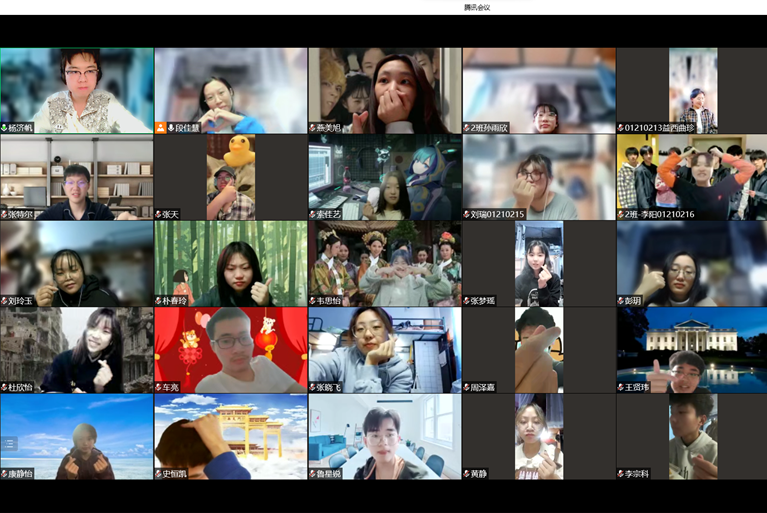Open 康静怡's video with sky background
This screenshot has height=513, width=767.
tap(77, 435)
